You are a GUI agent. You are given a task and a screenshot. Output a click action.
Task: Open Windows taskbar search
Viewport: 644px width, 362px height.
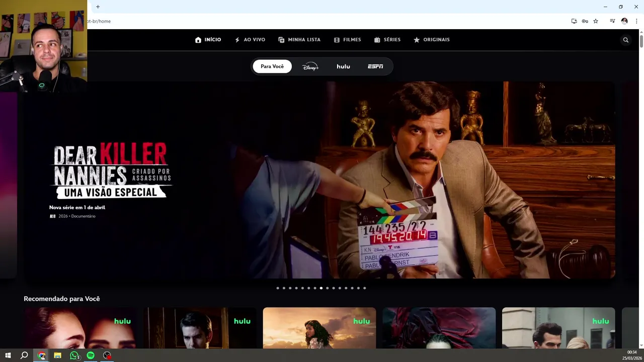[24, 355]
